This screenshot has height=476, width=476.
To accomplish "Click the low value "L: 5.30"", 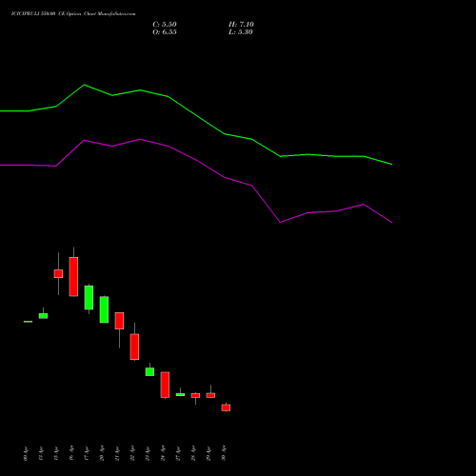I will pyautogui.click(x=241, y=32).
